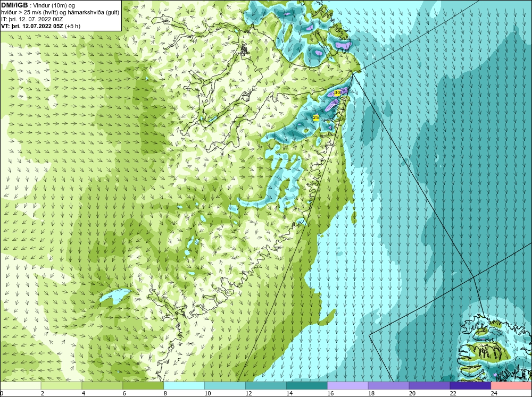Click the scale label '18'
The image size is (532, 397).
coord(371,393)
